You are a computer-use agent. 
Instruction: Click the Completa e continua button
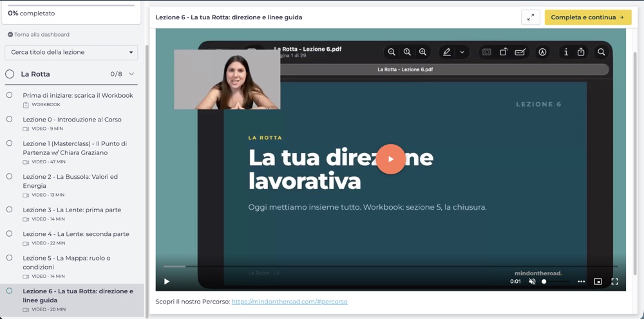pyautogui.click(x=588, y=17)
